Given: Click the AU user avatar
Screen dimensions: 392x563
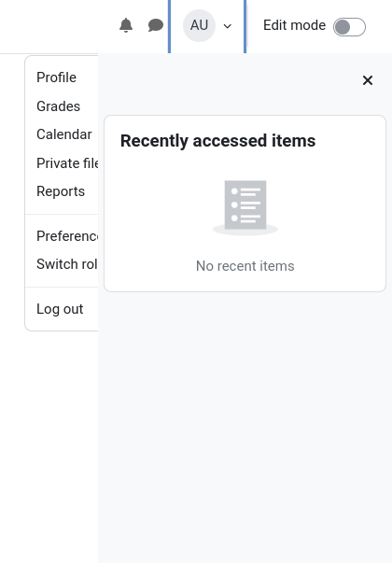Looking at the screenshot, I should point(199,25).
